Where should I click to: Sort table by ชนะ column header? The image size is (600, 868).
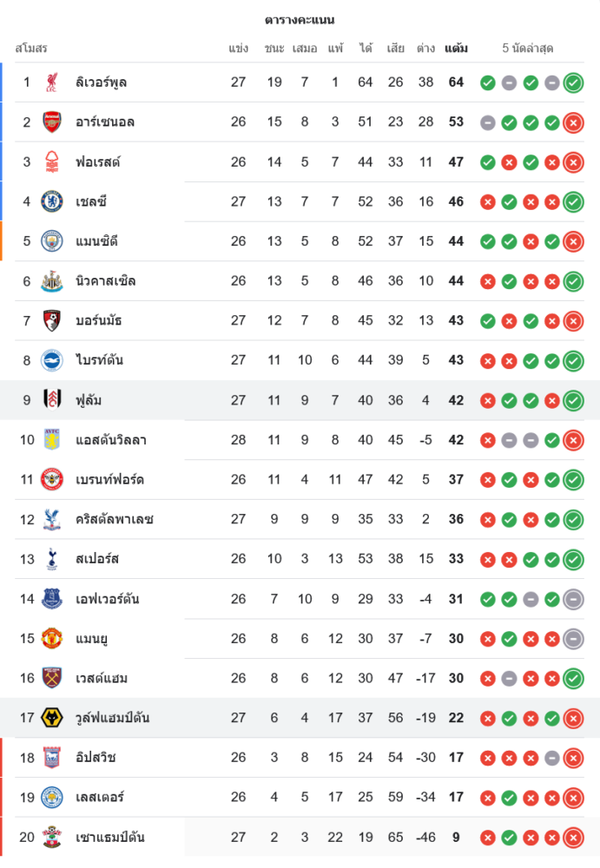pos(274,49)
